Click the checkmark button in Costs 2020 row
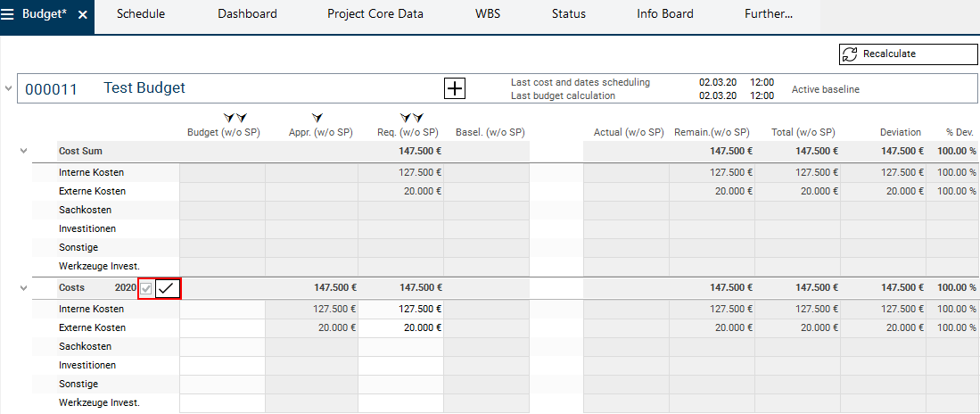This screenshot has width=980, height=414. pos(168,288)
